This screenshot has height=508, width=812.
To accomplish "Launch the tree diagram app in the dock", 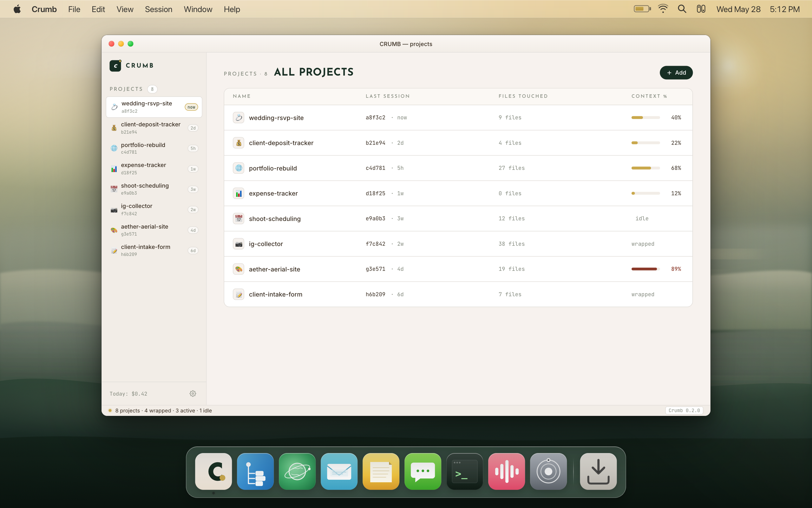I will coord(255,471).
